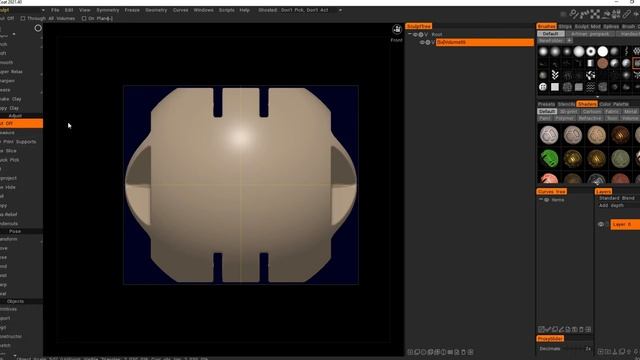Open the Scripts menu
640x360 pixels.
pyautogui.click(x=227, y=10)
